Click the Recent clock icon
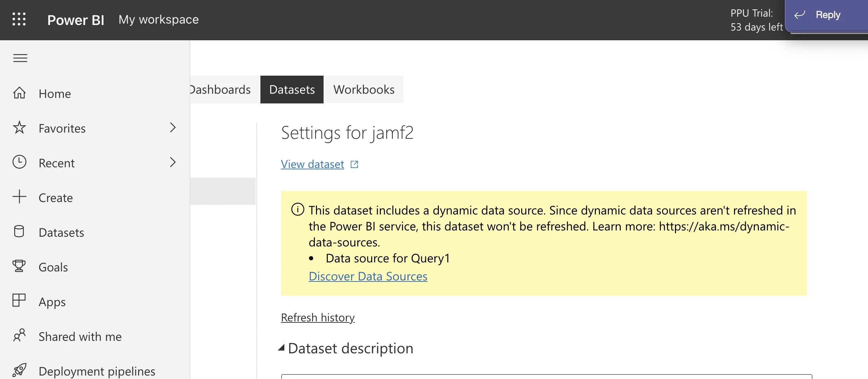Viewport: 868px width, 379px height. click(19, 162)
